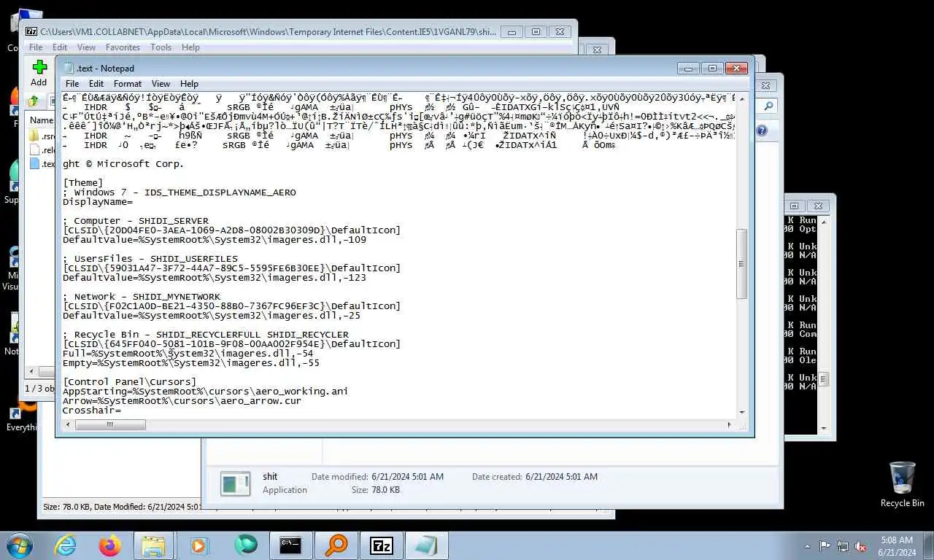The image size is (934, 560).
Task: Click the teal round app taskbar icon
Action: point(246,545)
